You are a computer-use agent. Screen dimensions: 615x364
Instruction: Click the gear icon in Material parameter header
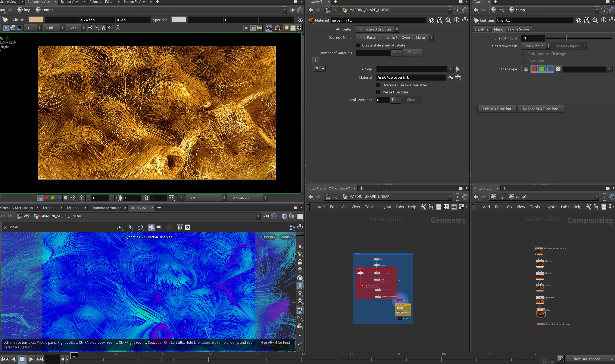tap(431, 20)
